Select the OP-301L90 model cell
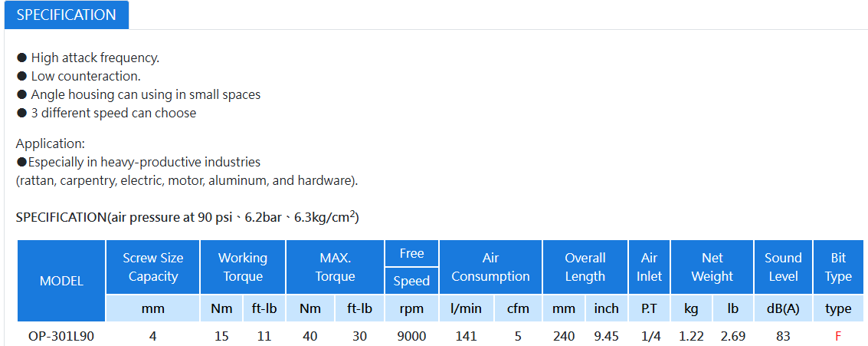The height and width of the screenshot is (346, 868). (61, 336)
